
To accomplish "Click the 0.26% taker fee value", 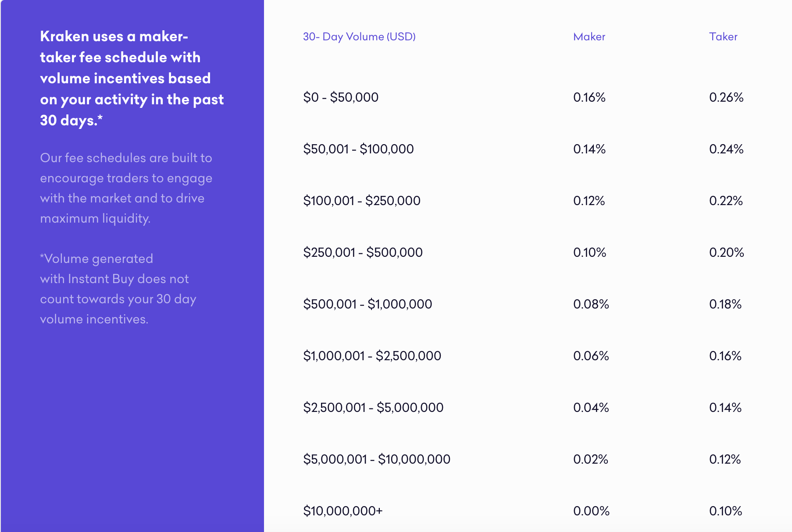I will (x=726, y=97).
